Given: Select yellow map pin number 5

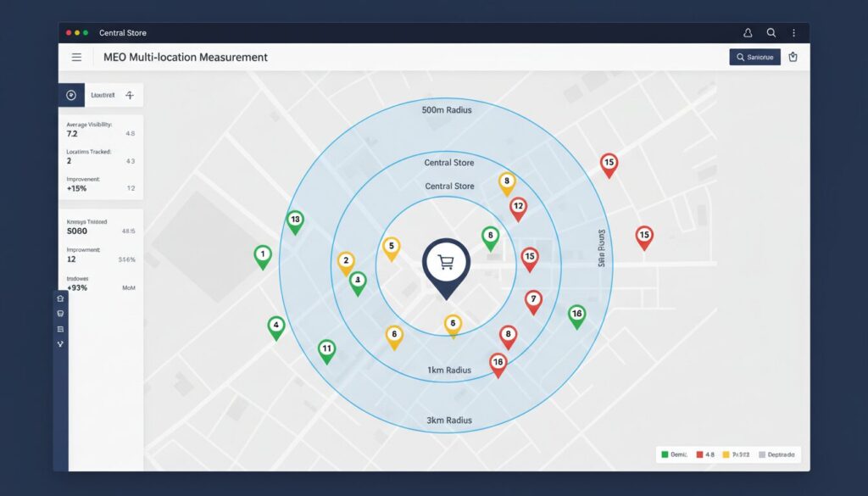Looking at the screenshot, I should pyautogui.click(x=391, y=247).
